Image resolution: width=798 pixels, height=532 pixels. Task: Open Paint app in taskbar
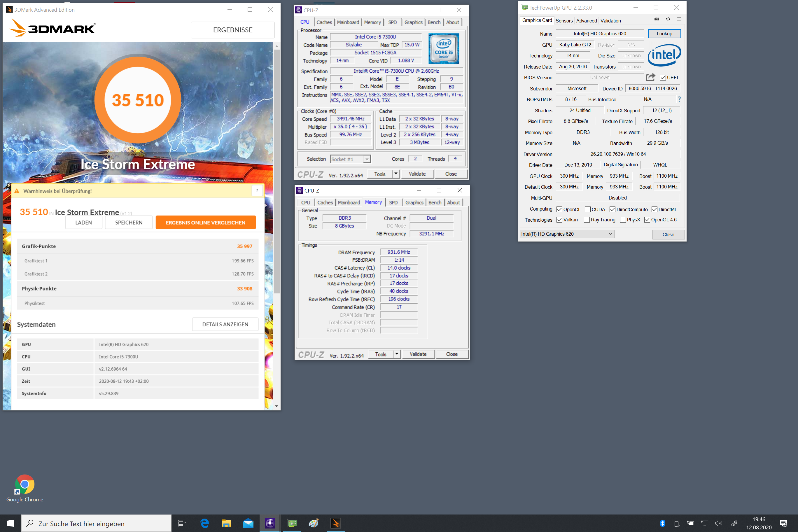[314, 523]
